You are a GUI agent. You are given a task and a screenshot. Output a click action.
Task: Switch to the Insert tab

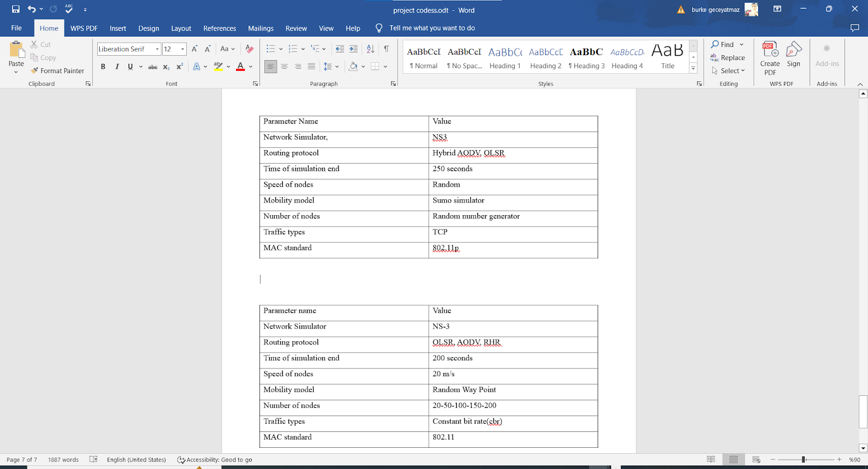coord(117,28)
